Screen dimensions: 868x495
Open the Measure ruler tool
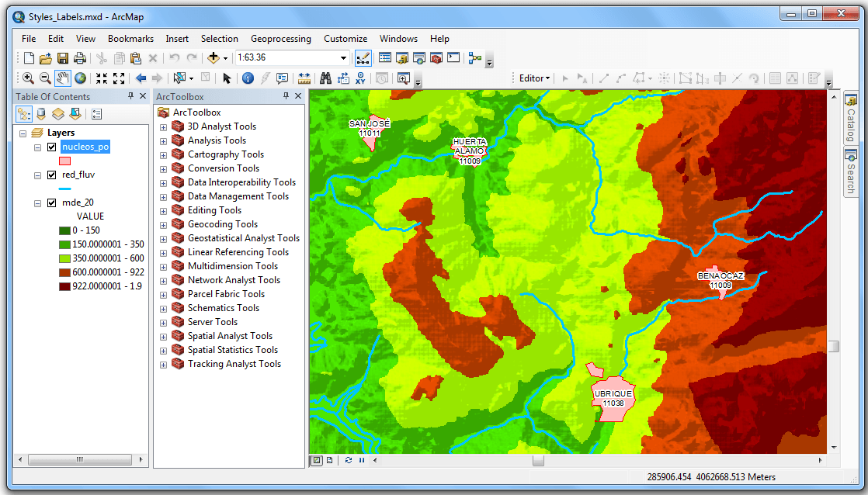point(304,78)
